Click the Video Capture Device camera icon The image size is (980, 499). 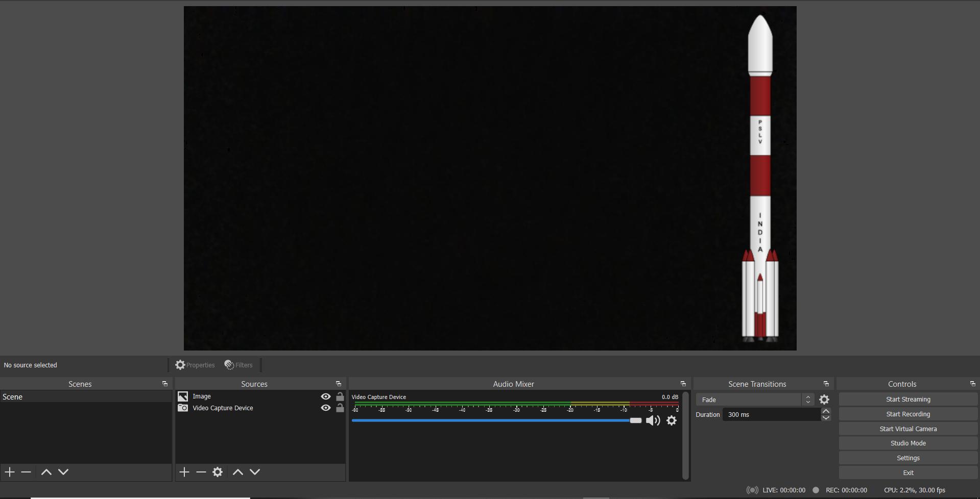(183, 408)
